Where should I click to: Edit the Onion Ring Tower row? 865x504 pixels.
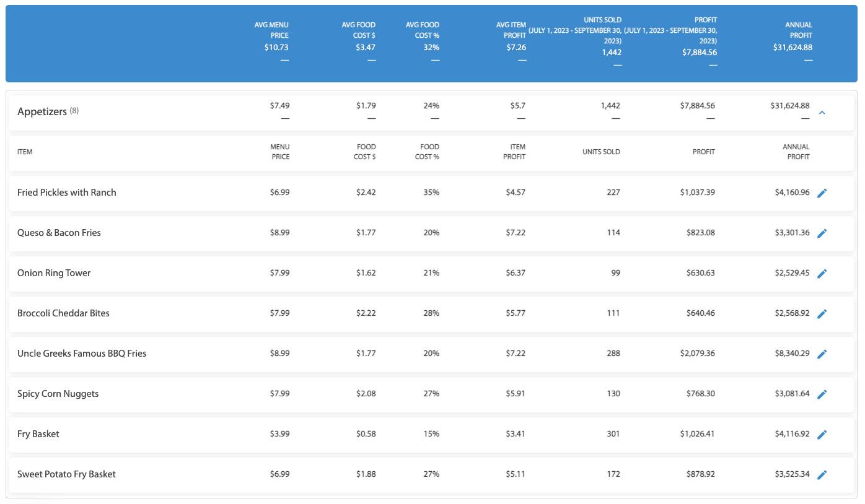(822, 274)
